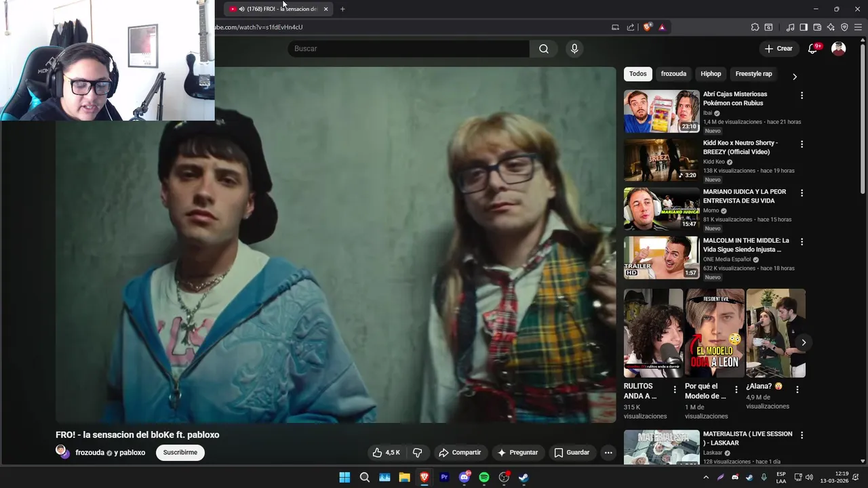Open the ESP LAA language indicator
Viewport: 868px width, 488px height.
[x=781, y=477]
